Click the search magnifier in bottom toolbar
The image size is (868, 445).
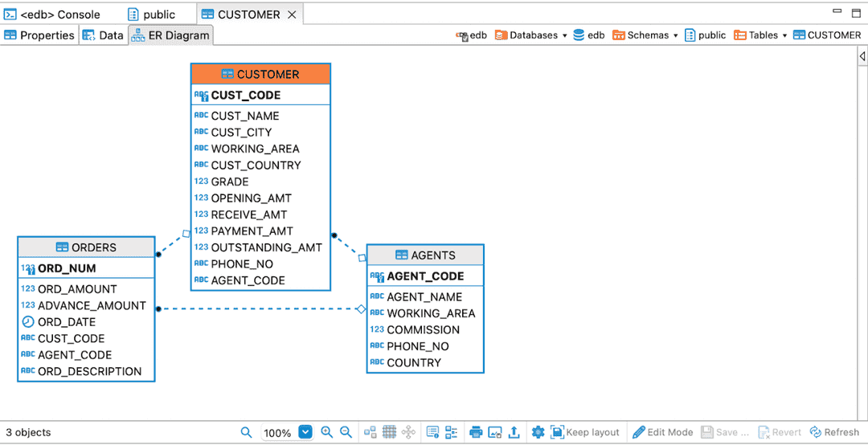tap(247, 432)
